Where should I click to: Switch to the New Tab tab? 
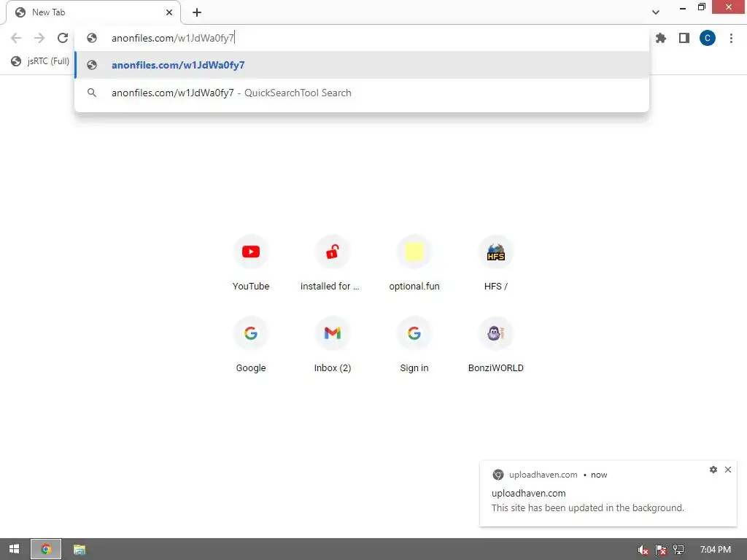click(93, 12)
